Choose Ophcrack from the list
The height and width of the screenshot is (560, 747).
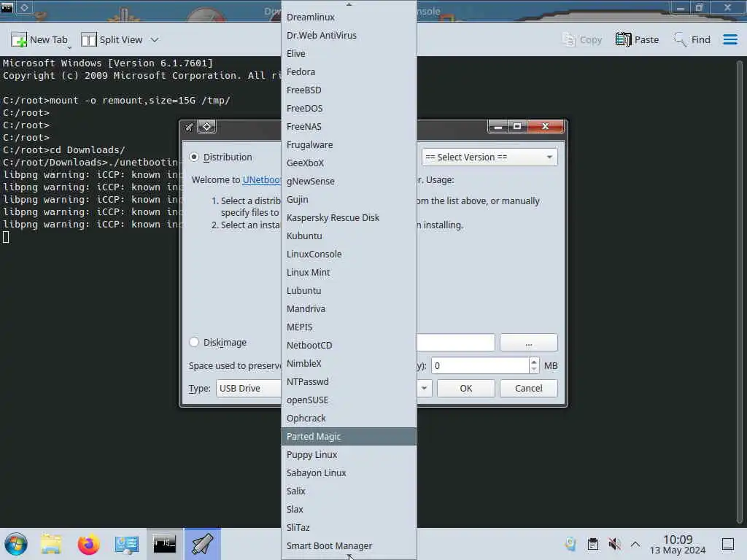349,418
